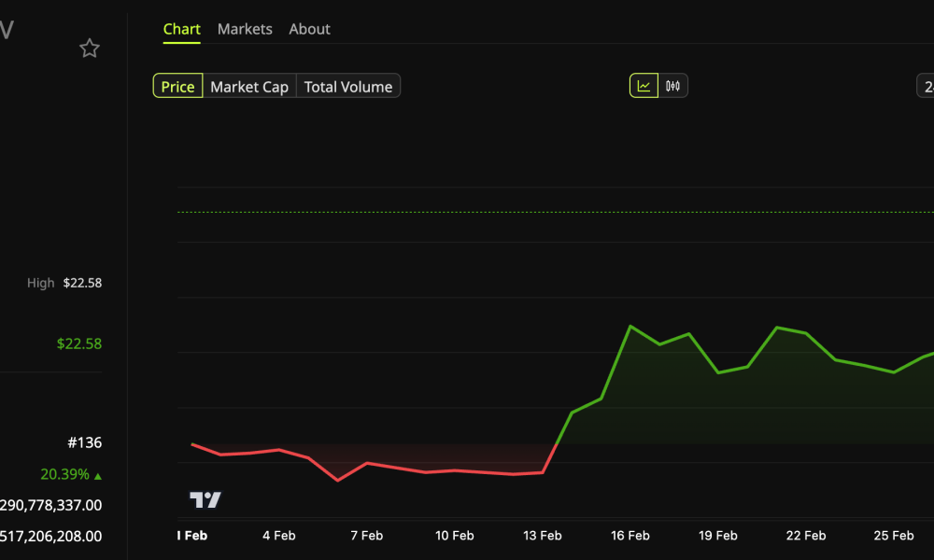Click the 290,778,337.00 market figure
The image size is (934, 560).
(x=51, y=505)
